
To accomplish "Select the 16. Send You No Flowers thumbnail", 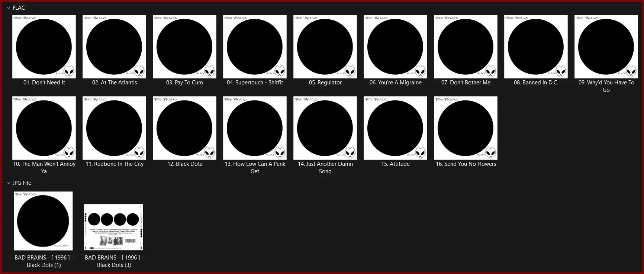I will click(x=466, y=128).
